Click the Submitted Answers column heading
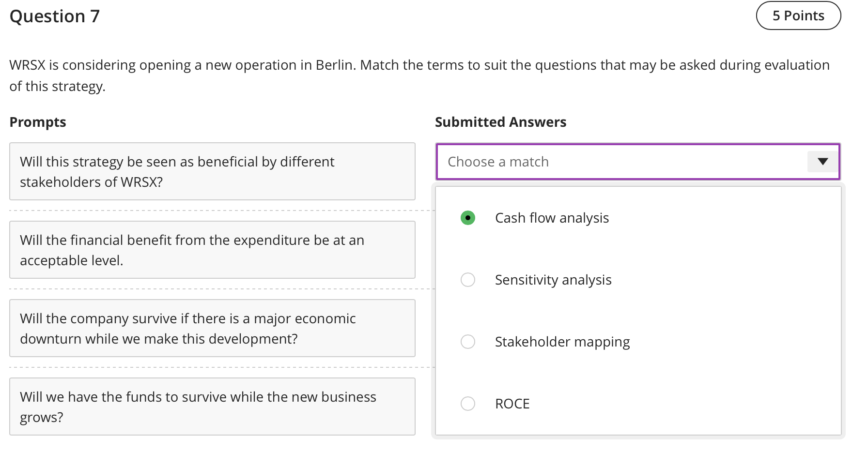This screenshot has width=868, height=467. coord(500,122)
